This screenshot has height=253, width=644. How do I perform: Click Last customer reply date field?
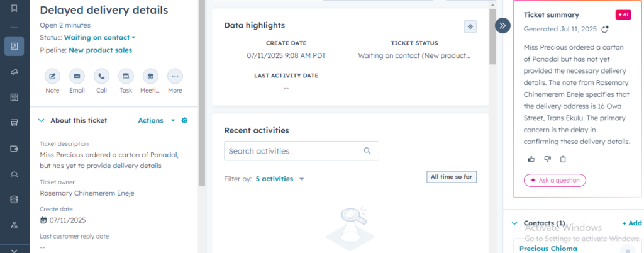pos(74,242)
